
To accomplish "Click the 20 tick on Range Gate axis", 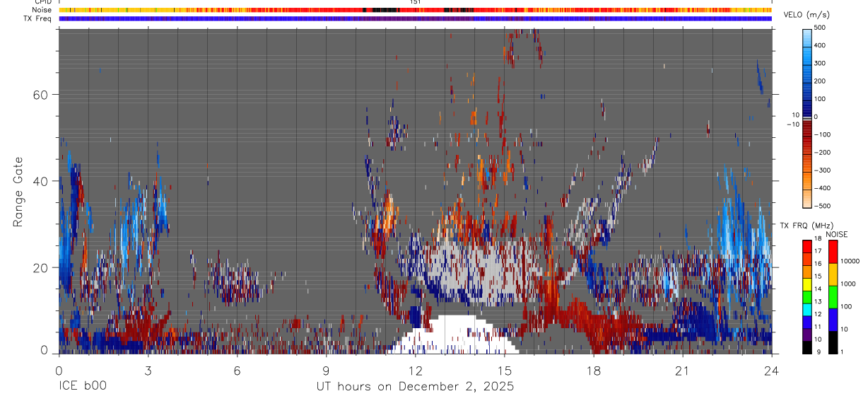I will pyautogui.click(x=41, y=267).
